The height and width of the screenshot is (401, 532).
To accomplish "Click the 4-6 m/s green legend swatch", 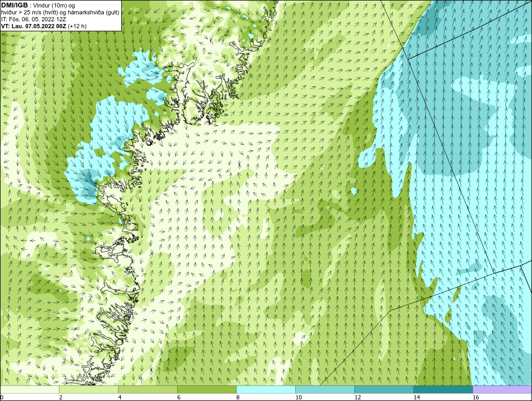I will pyautogui.click(x=147, y=389).
